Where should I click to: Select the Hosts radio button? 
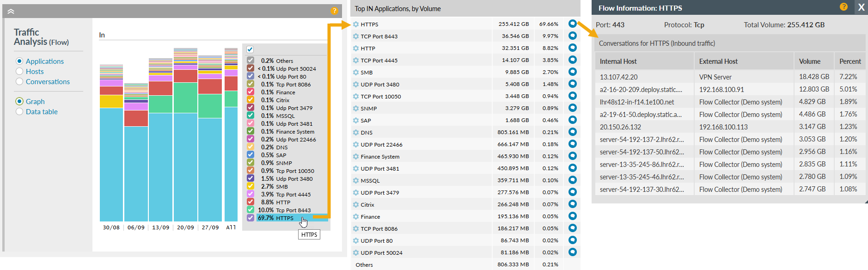19,71
